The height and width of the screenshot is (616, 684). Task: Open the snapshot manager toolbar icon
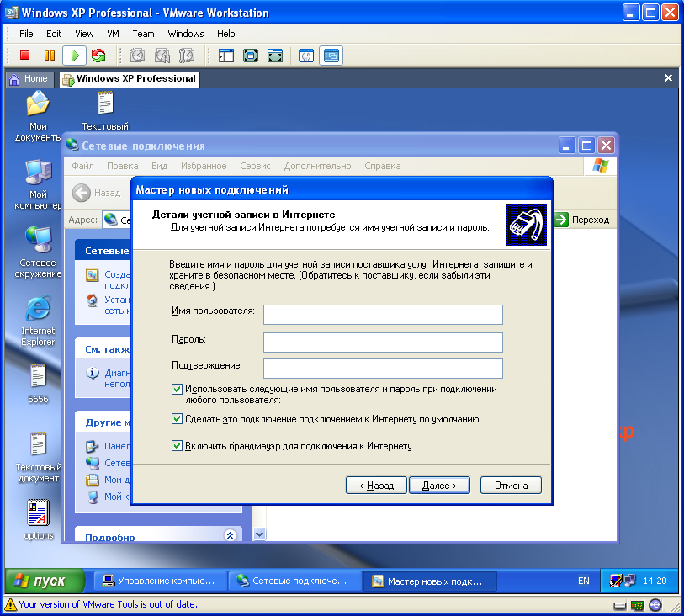coord(187,56)
